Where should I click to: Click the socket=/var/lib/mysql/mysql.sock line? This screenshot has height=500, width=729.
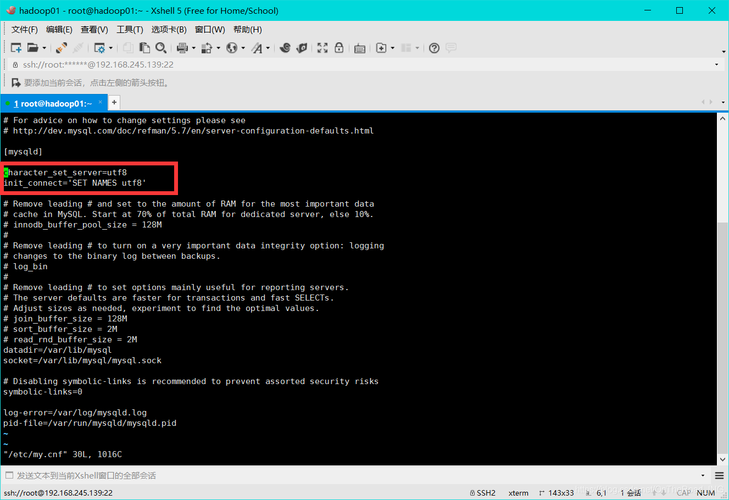tap(82, 360)
